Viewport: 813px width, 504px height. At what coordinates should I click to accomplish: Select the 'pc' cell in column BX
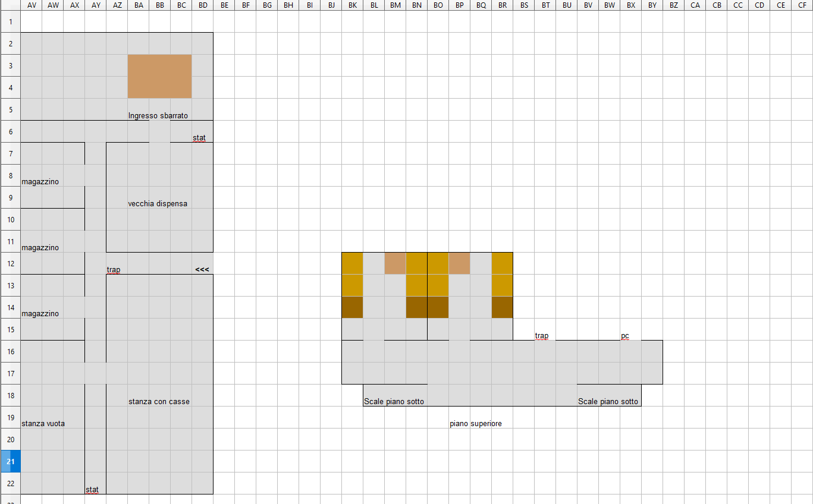tap(630, 336)
